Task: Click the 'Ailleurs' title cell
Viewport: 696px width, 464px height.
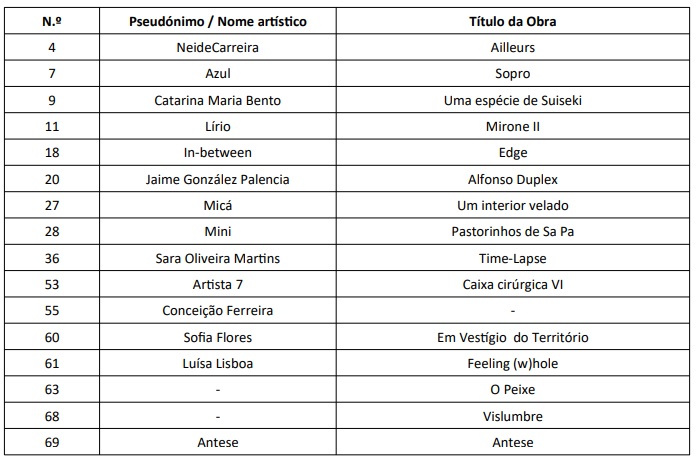Action: [x=512, y=47]
